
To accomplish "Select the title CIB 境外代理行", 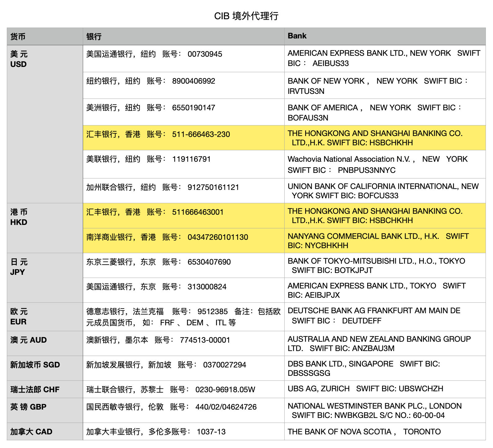I will (246, 16).
